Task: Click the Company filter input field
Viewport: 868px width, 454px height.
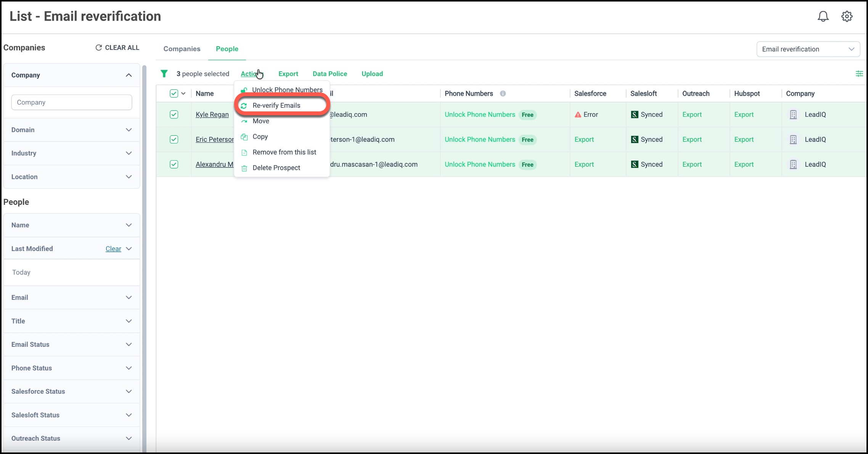Action: coord(72,102)
